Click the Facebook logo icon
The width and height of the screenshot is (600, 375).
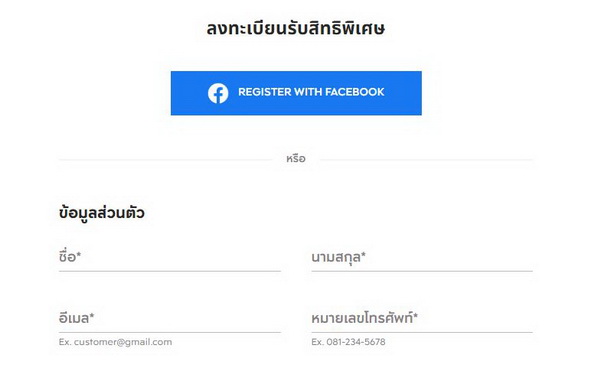point(218,93)
